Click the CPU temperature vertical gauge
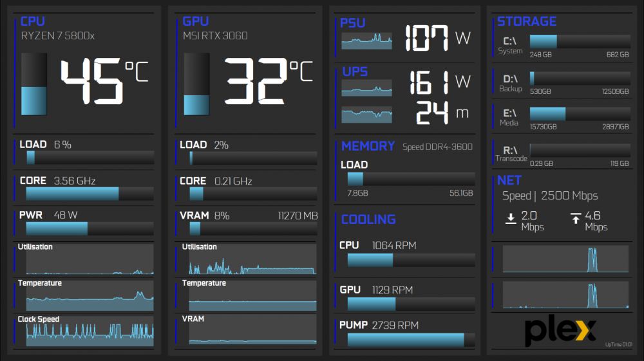 [34, 84]
